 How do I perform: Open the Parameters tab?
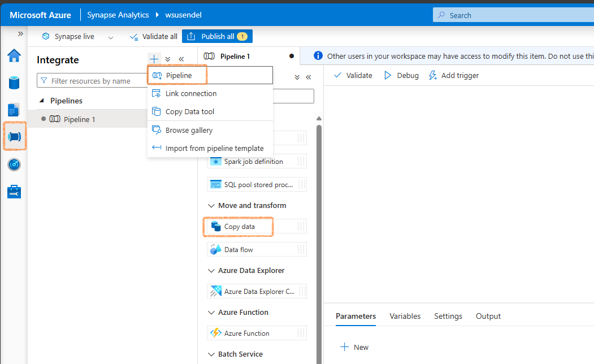click(355, 316)
